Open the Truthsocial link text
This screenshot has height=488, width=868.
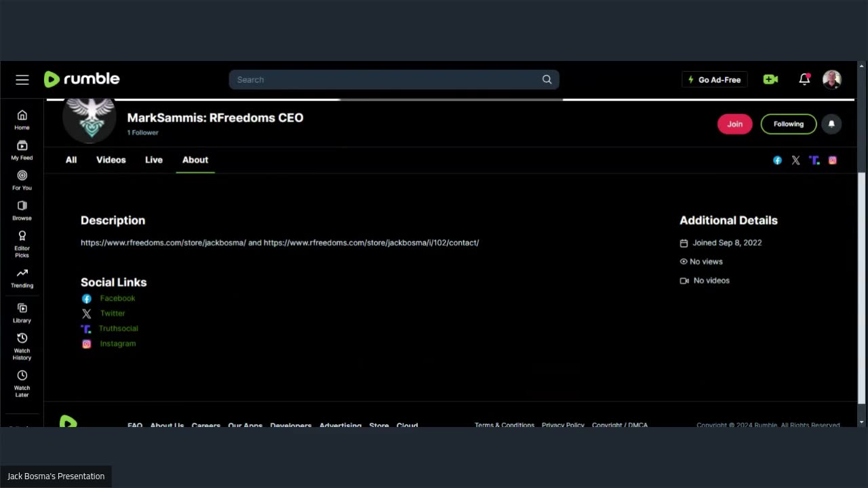coord(118,328)
